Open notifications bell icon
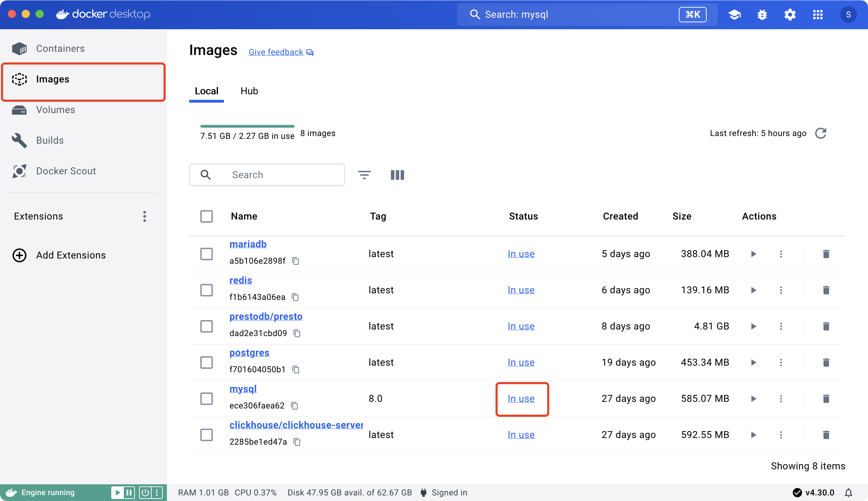The height and width of the screenshot is (501, 868). [849, 493]
